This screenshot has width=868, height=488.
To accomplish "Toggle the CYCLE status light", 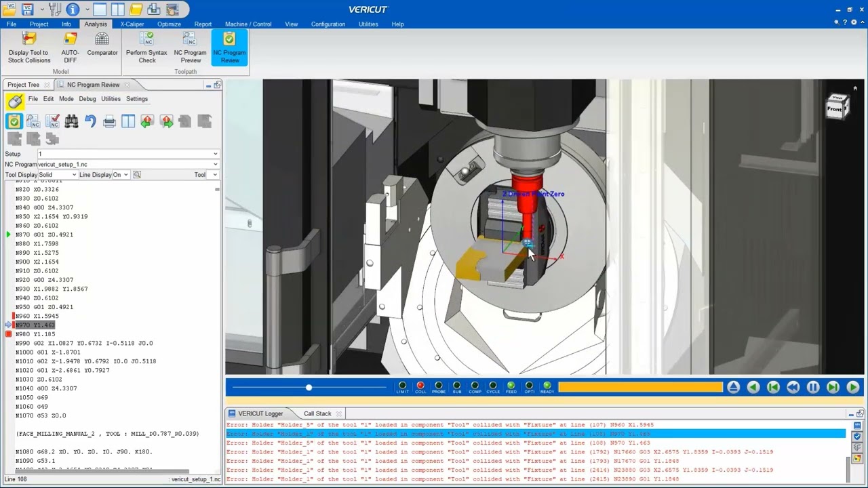I will (493, 387).
